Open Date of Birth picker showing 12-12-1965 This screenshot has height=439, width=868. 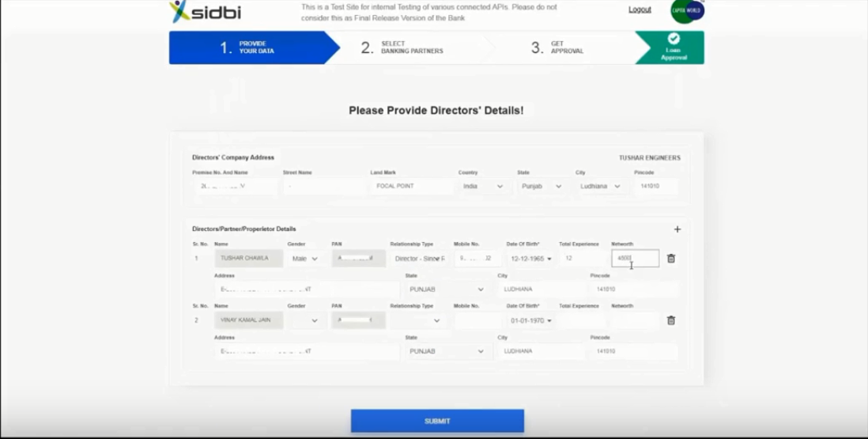pos(531,259)
